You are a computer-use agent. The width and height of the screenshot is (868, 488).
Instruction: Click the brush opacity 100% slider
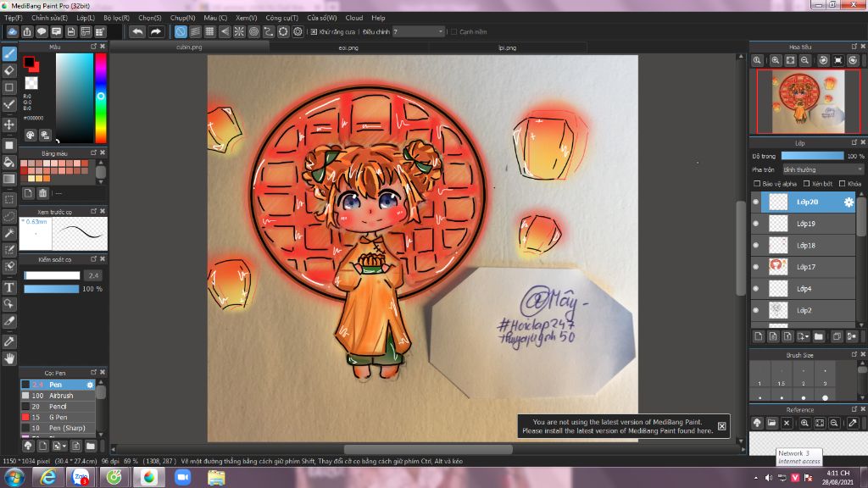coord(52,289)
